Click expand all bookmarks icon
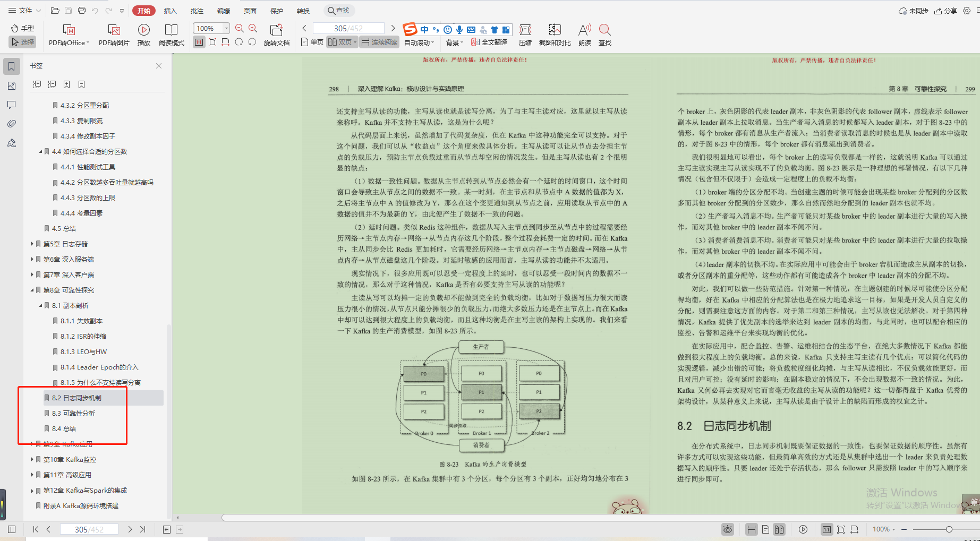 click(37, 84)
